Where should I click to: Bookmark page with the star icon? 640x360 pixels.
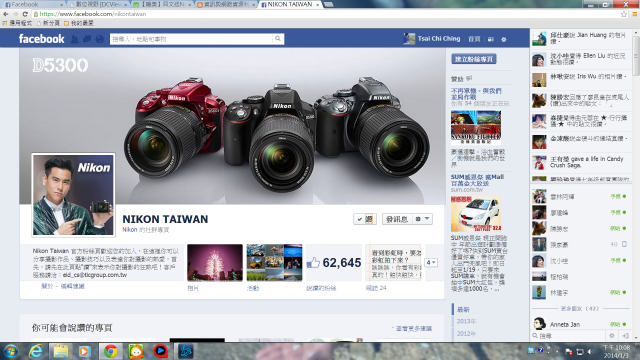(x=624, y=14)
